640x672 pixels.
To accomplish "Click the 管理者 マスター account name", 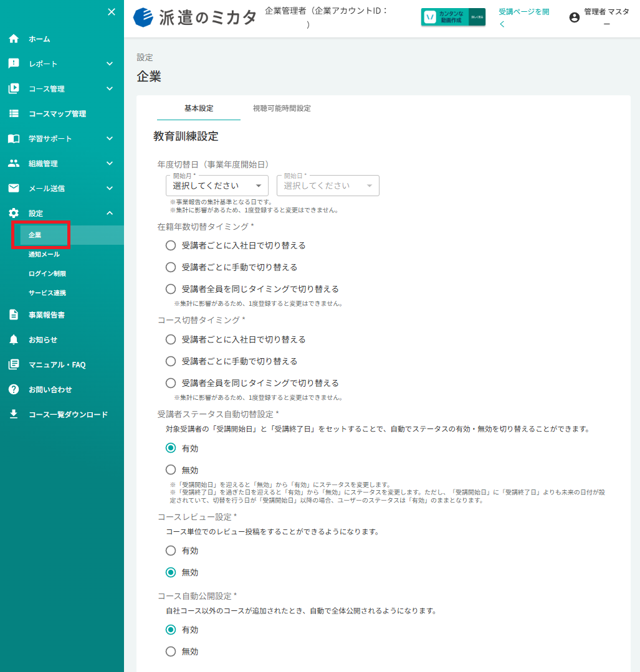I will pos(606,17).
